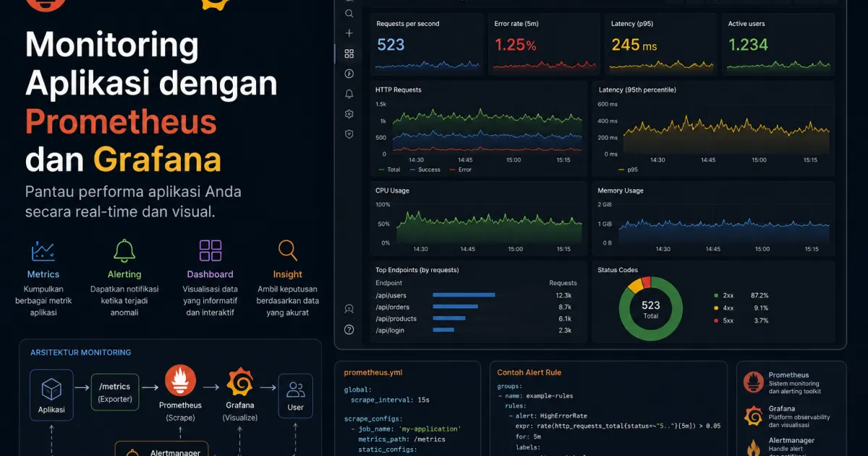The height and width of the screenshot is (456, 868).
Task: Click the Metrics line chart icon
Action: point(43,250)
